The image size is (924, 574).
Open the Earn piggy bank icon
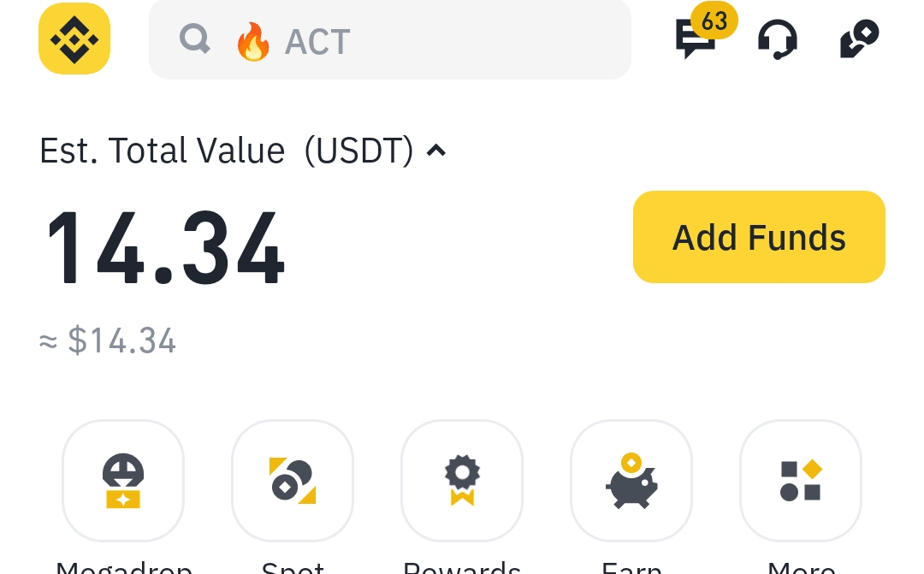point(631,480)
